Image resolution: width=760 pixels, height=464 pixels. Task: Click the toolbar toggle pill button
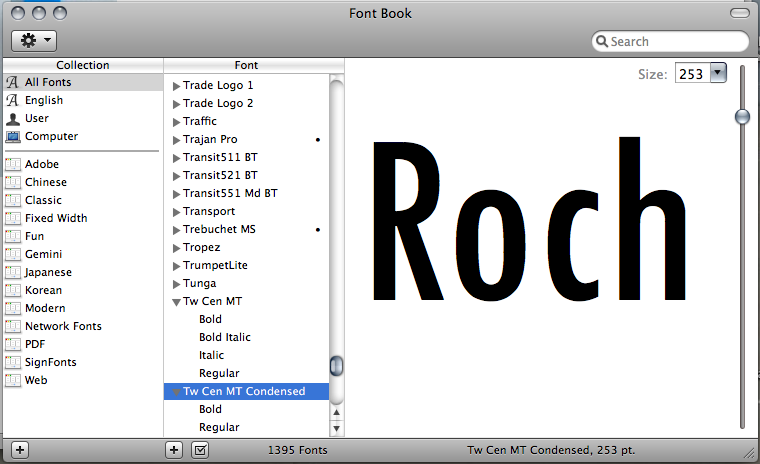pyautogui.click(x=740, y=13)
